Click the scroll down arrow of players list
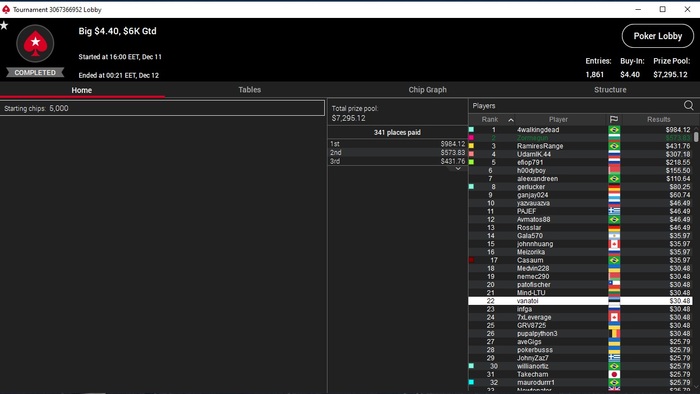 coord(696,386)
